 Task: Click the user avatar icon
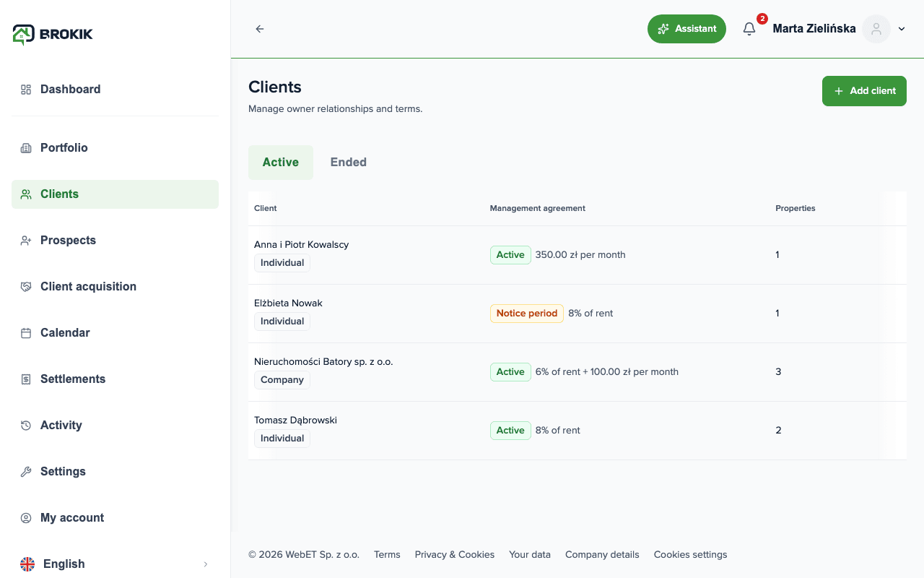(x=876, y=29)
